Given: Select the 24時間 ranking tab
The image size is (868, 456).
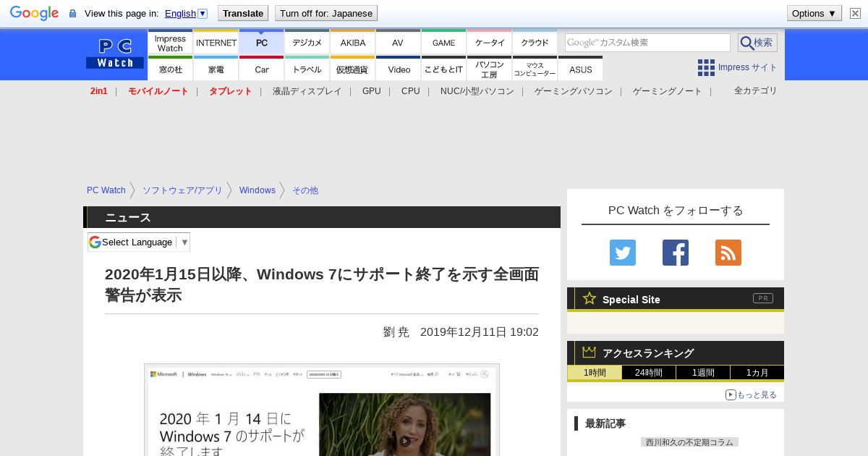Looking at the screenshot, I should (x=649, y=373).
